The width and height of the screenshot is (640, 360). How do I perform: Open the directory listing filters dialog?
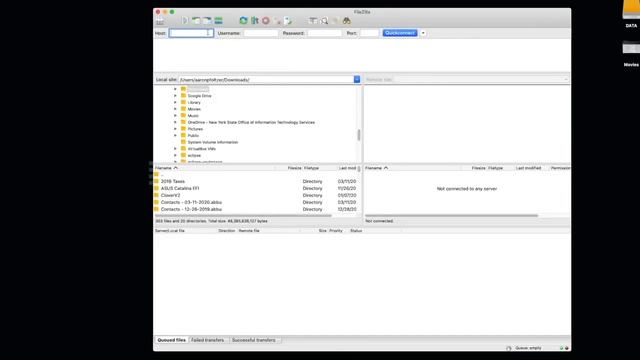(313, 21)
